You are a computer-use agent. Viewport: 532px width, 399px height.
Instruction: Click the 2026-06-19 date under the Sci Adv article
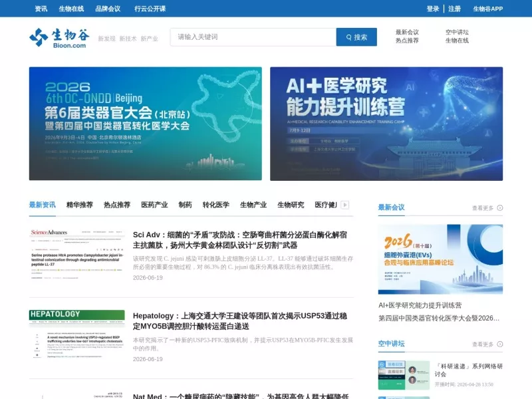[x=148, y=278]
